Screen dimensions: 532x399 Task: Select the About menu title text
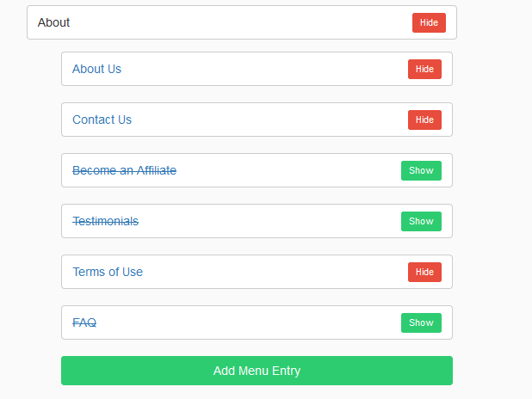[53, 22]
